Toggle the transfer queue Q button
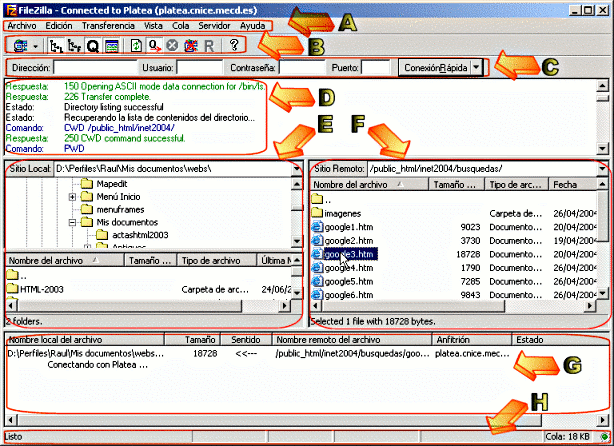 pyautogui.click(x=93, y=45)
